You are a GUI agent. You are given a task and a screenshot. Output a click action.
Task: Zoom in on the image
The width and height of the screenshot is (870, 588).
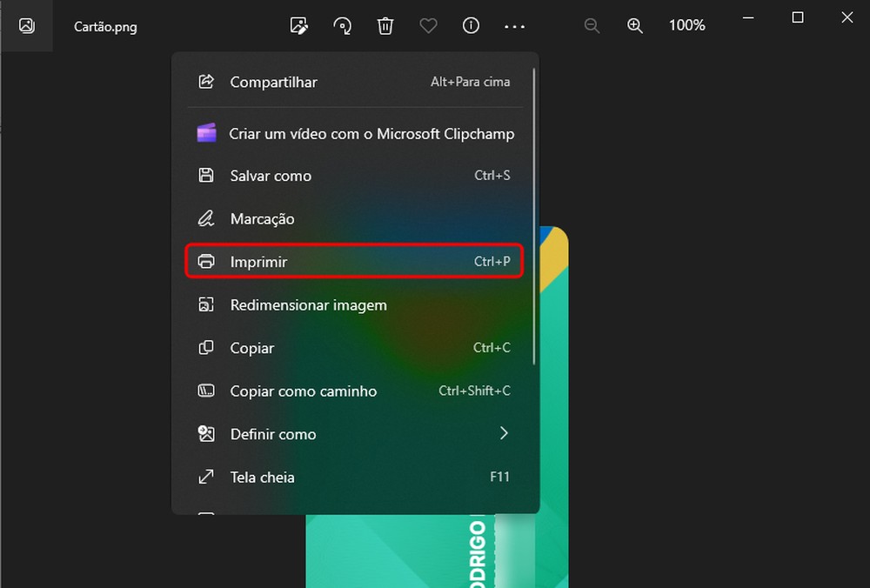tap(635, 25)
